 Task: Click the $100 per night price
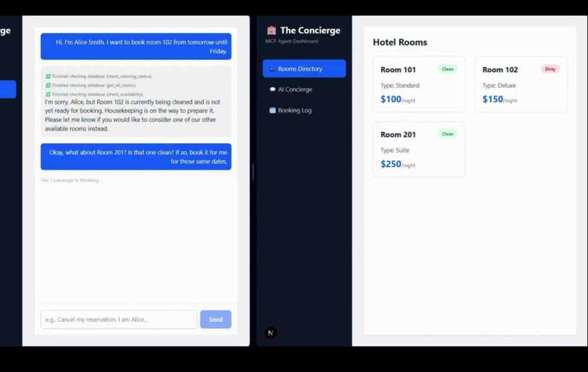[x=398, y=99]
